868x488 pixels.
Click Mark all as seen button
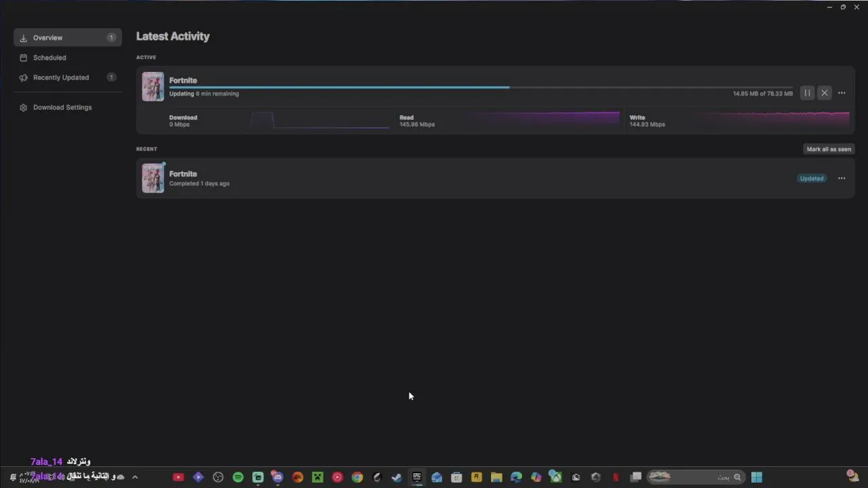click(x=829, y=149)
